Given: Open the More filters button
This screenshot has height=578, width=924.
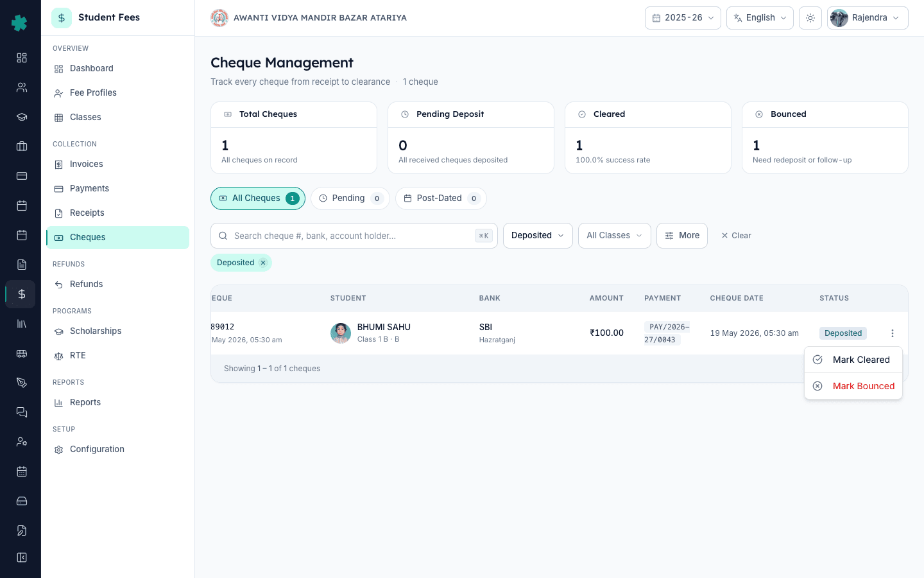Looking at the screenshot, I should (x=682, y=236).
